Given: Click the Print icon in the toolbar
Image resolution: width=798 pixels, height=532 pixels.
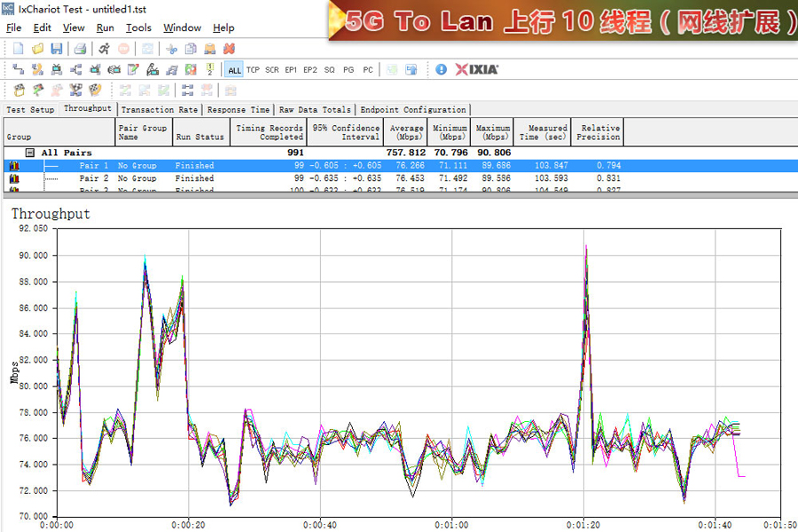Looking at the screenshot, I should click(x=80, y=49).
